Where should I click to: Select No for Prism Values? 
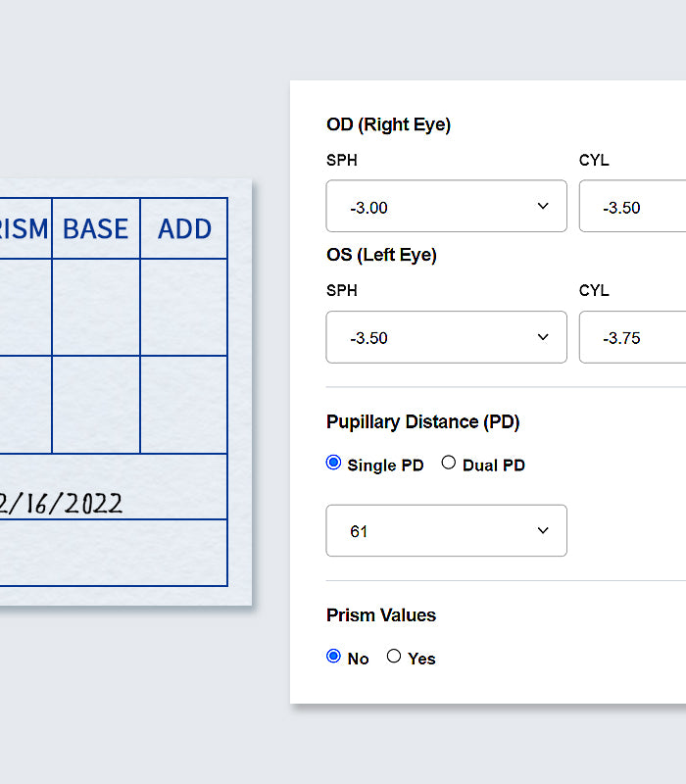333,657
